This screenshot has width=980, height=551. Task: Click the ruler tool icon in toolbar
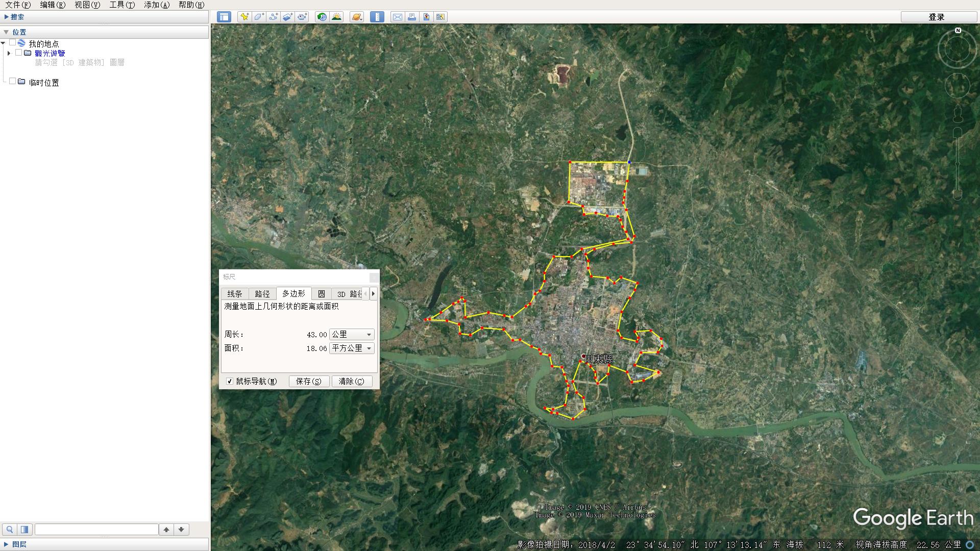[x=377, y=17]
